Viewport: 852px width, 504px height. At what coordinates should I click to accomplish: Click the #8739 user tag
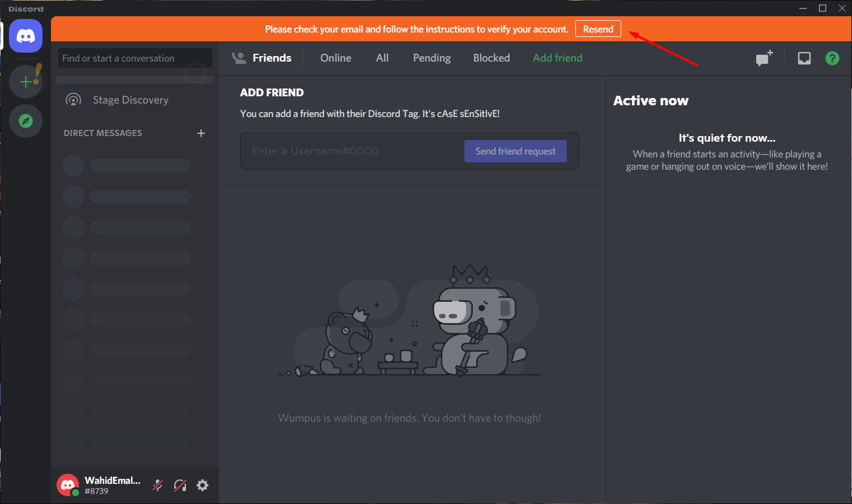pos(96,491)
